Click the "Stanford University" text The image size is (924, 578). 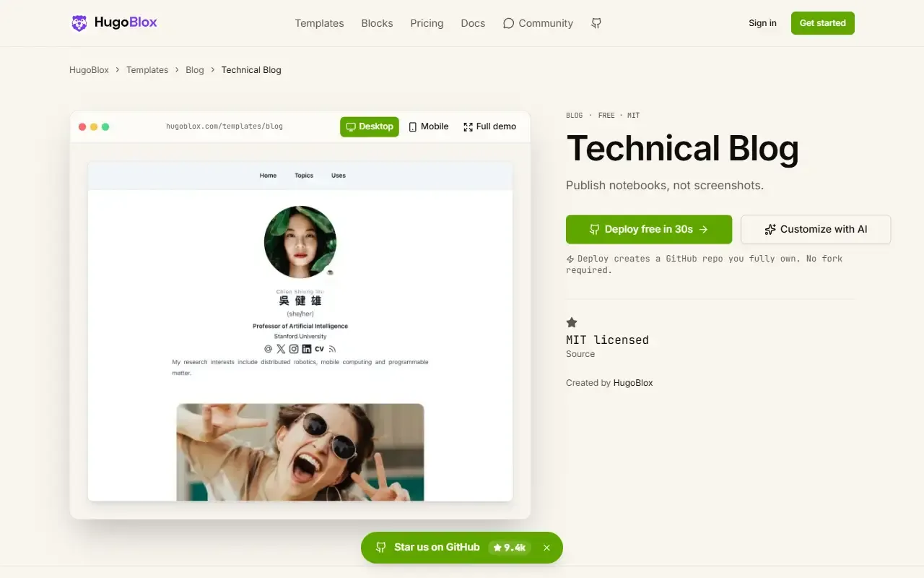[300, 337]
